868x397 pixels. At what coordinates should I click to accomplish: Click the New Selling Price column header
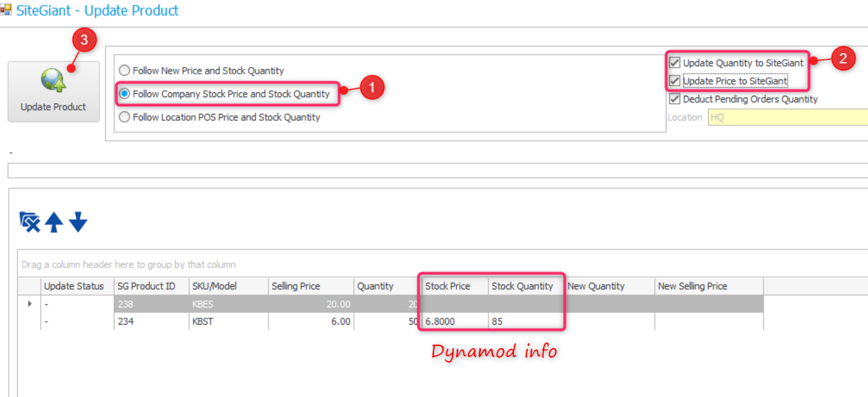point(709,286)
